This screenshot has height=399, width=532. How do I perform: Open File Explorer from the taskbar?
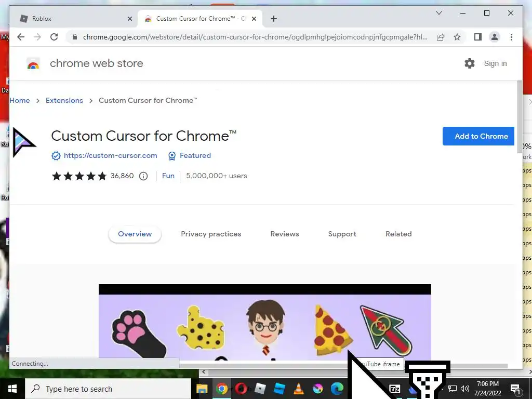click(x=202, y=389)
